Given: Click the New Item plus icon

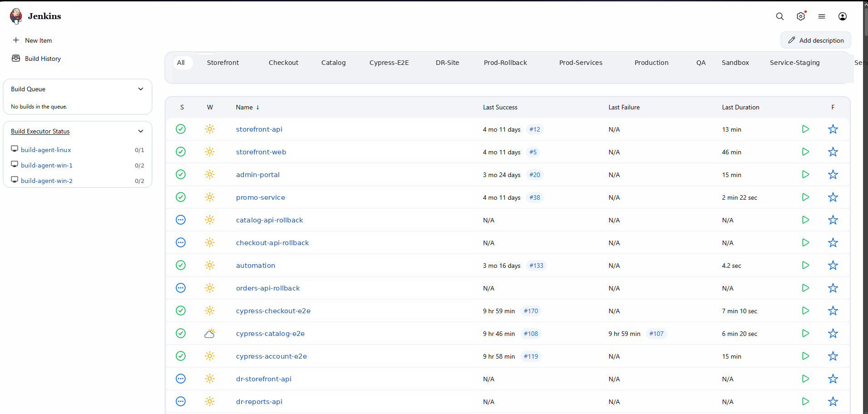Looking at the screenshot, I should (x=16, y=40).
